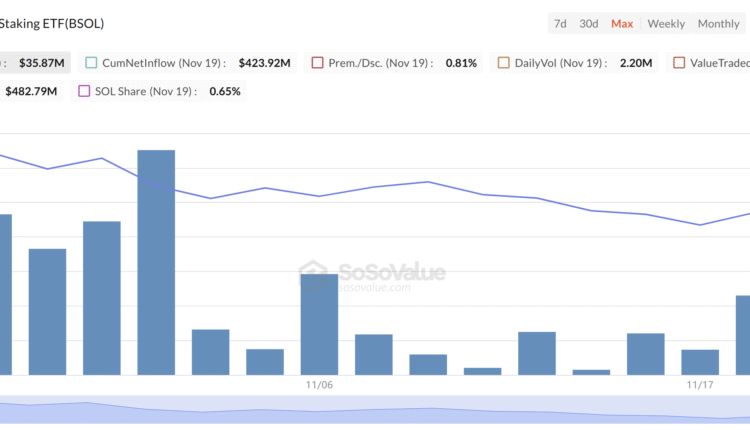Switch to the 30d time range
Viewport: 750px width, 430px height.
589,24
